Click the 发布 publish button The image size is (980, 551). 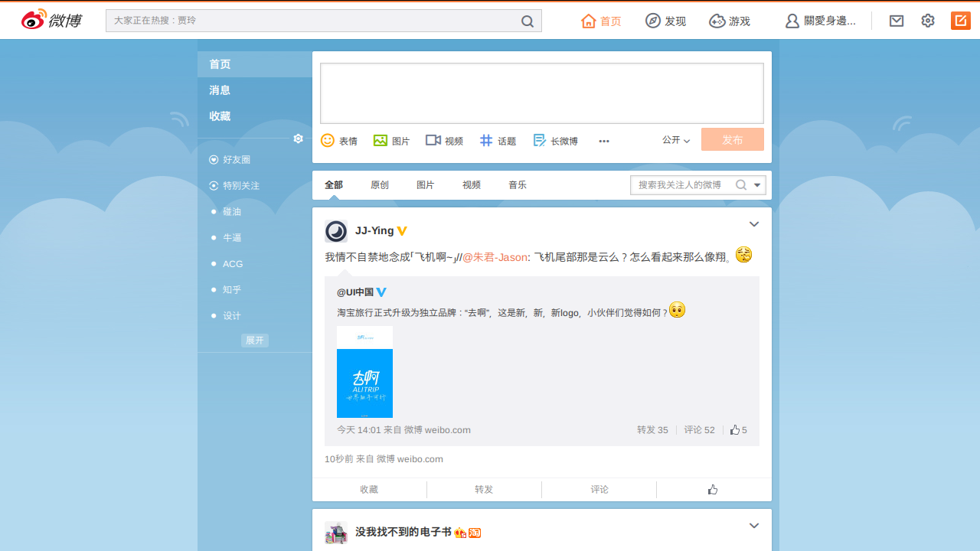[x=732, y=139]
